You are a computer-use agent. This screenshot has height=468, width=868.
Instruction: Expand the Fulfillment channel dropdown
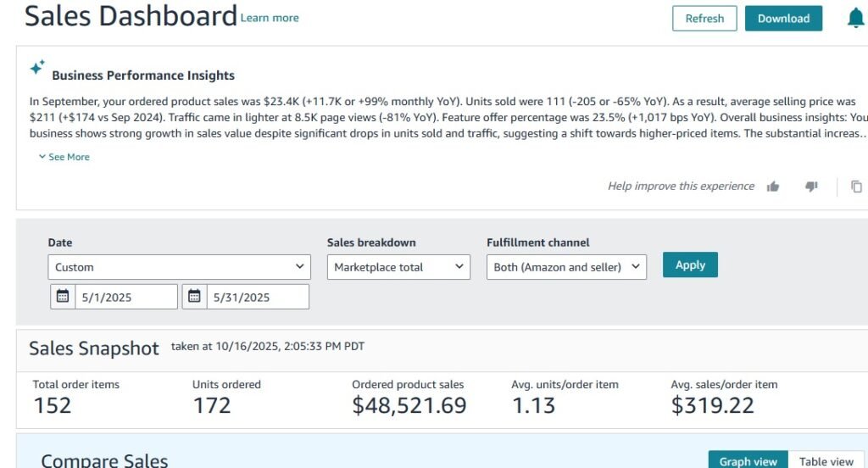click(x=566, y=267)
